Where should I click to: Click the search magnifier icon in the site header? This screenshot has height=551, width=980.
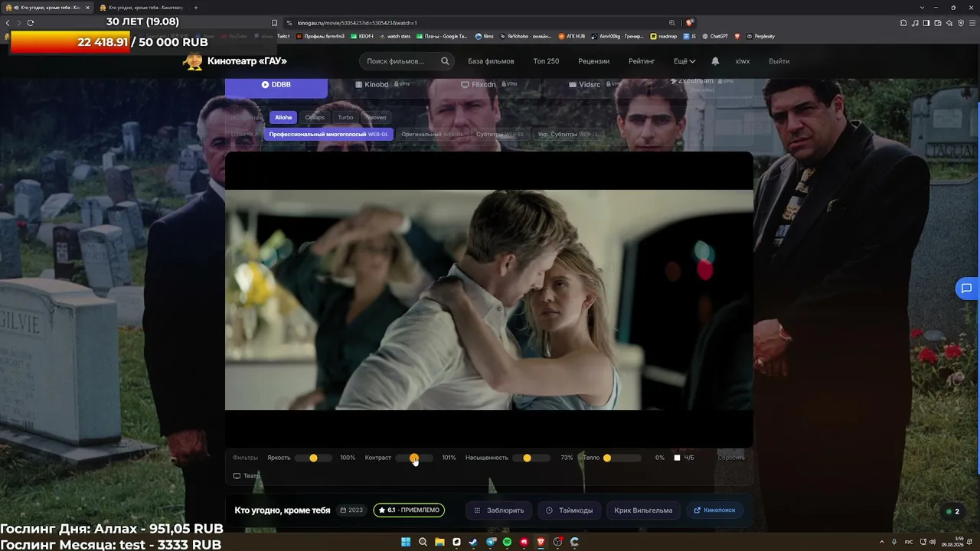445,61
